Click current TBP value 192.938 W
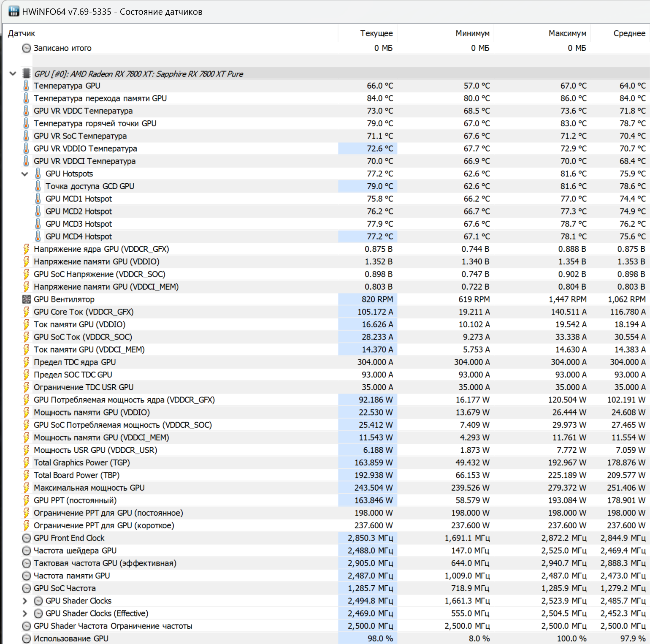This screenshot has height=644, width=650. click(373, 476)
